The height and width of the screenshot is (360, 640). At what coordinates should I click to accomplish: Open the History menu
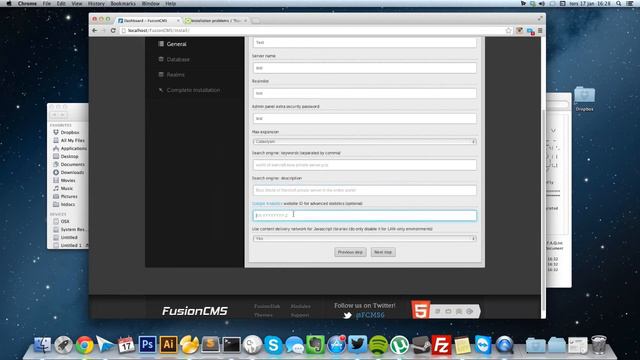point(96,3)
